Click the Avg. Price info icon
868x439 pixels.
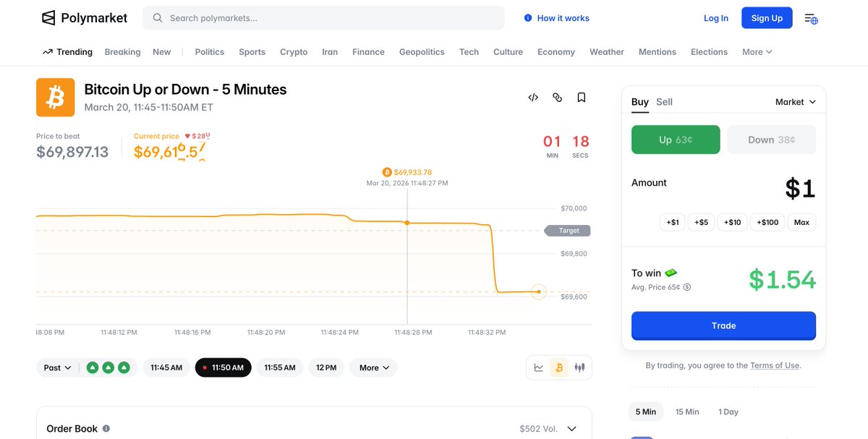pyautogui.click(x=687, y=287)
